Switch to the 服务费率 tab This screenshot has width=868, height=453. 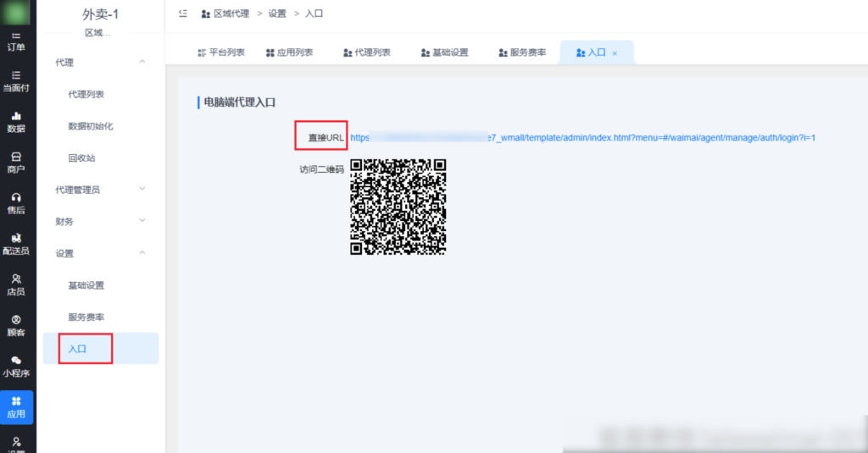pos(522,52)
